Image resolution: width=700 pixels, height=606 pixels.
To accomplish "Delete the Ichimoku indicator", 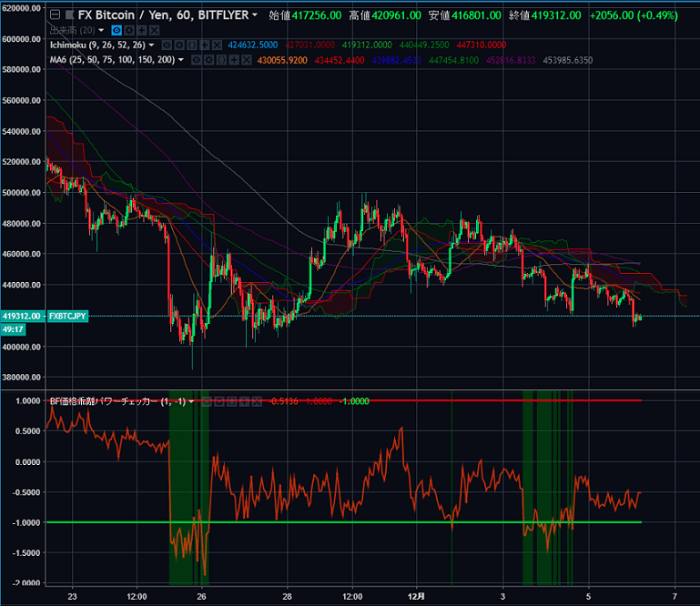I will click(x=217, y=45).
